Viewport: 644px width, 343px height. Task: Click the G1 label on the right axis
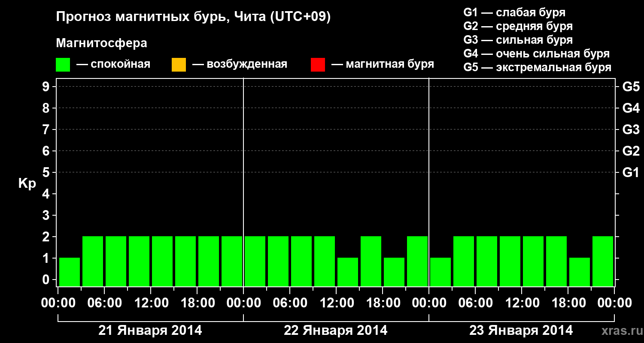(x=631, y=172)
